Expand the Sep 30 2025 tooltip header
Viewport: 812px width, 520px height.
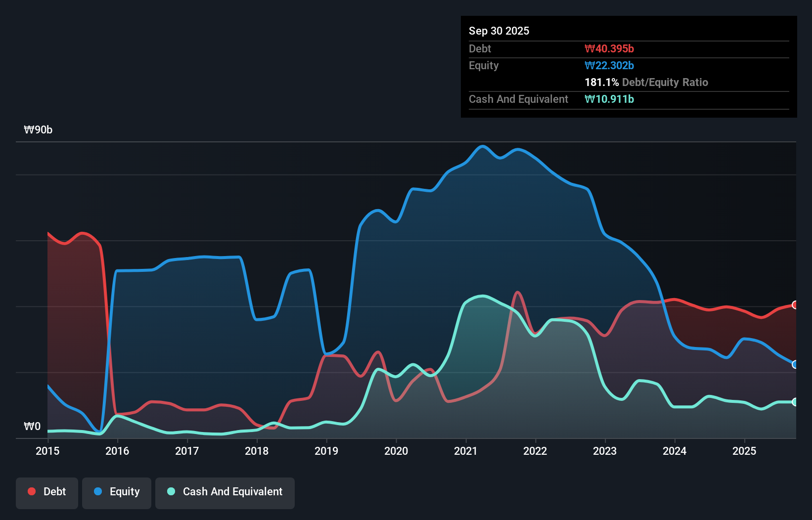(x=499, y=31)
